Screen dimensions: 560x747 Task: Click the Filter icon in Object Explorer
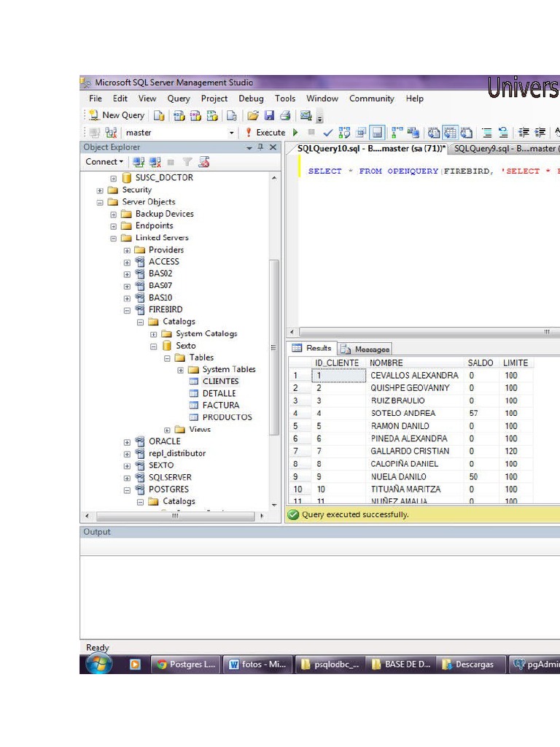tap(187, 162)
